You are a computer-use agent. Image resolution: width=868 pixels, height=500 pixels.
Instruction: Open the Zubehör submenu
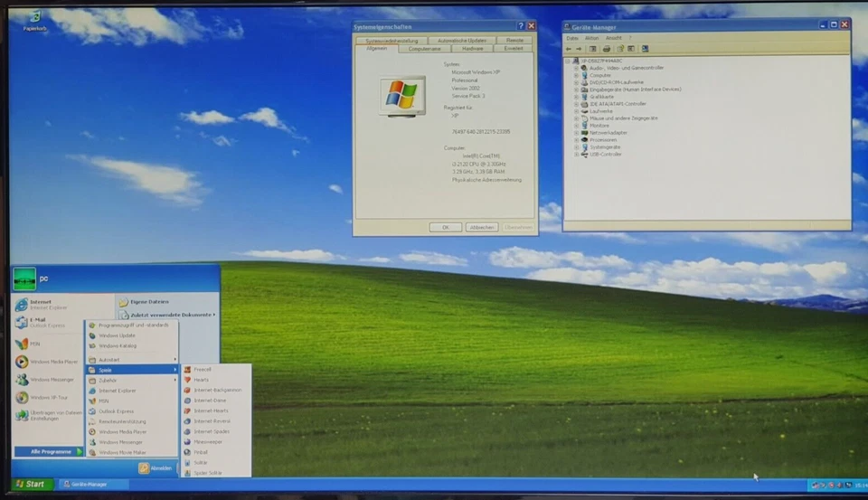[x=132, y=381]
